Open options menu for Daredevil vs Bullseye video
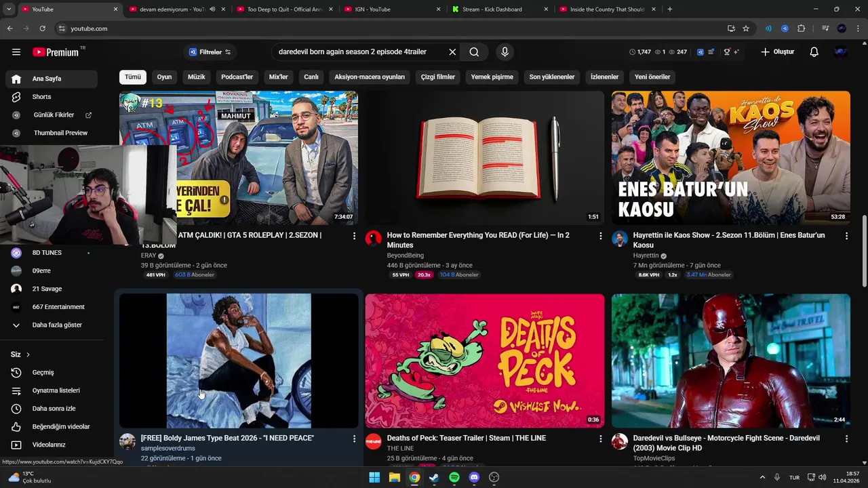Screen dimensions: 868x488 [846, 439]
